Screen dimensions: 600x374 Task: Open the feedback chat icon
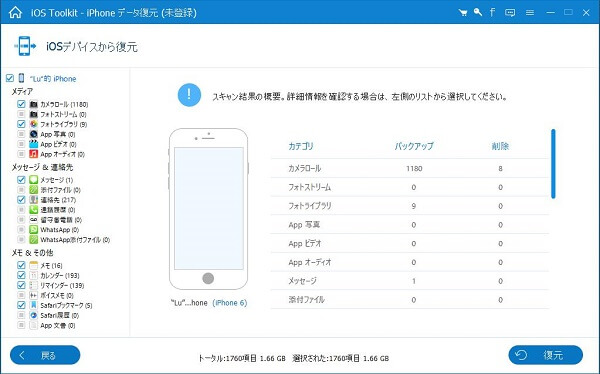pyautogui.click(x=510, y=13)
